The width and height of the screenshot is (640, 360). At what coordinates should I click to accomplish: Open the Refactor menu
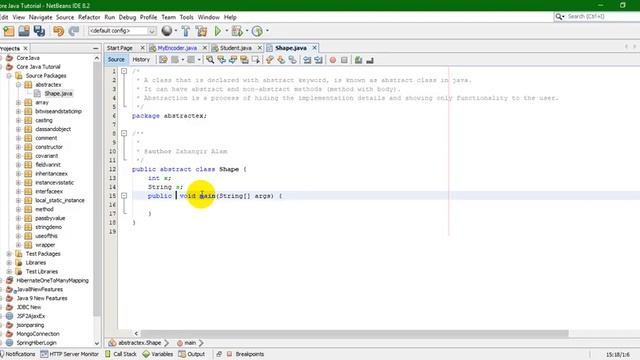click(x=89, y=17)
